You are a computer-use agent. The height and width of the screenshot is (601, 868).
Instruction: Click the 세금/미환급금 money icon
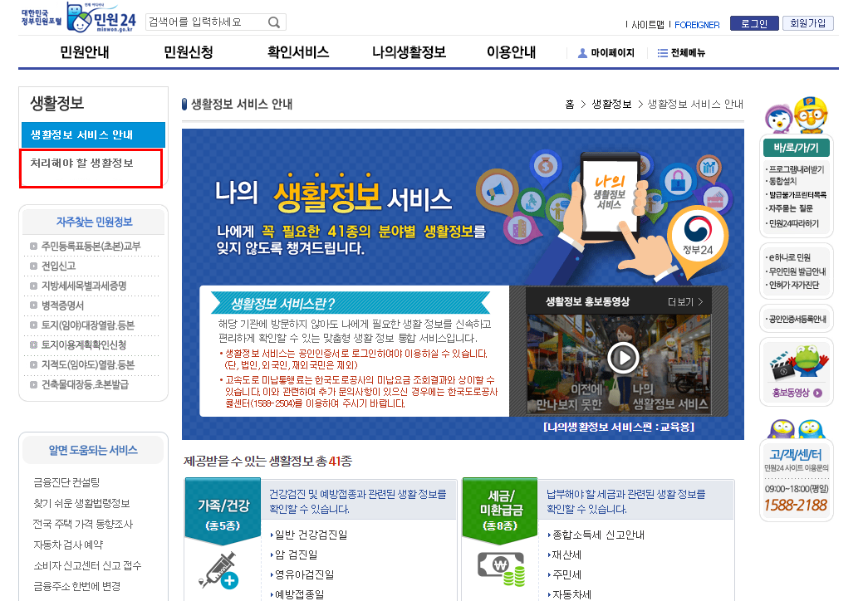click(501, 569)
